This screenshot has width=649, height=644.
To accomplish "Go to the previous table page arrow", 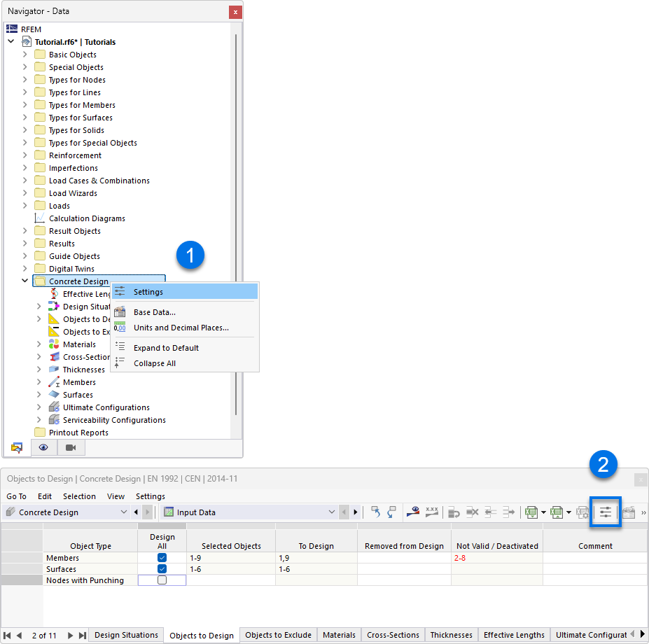I will tap(19, 636).
